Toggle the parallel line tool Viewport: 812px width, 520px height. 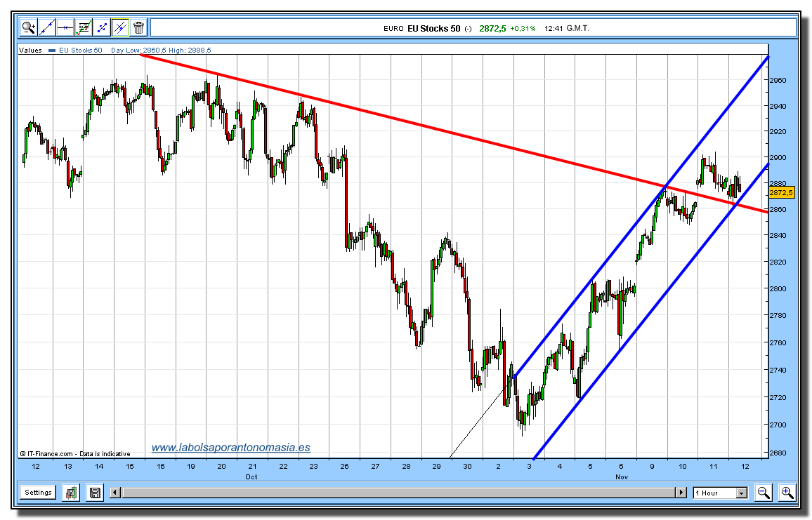point(120,27)
